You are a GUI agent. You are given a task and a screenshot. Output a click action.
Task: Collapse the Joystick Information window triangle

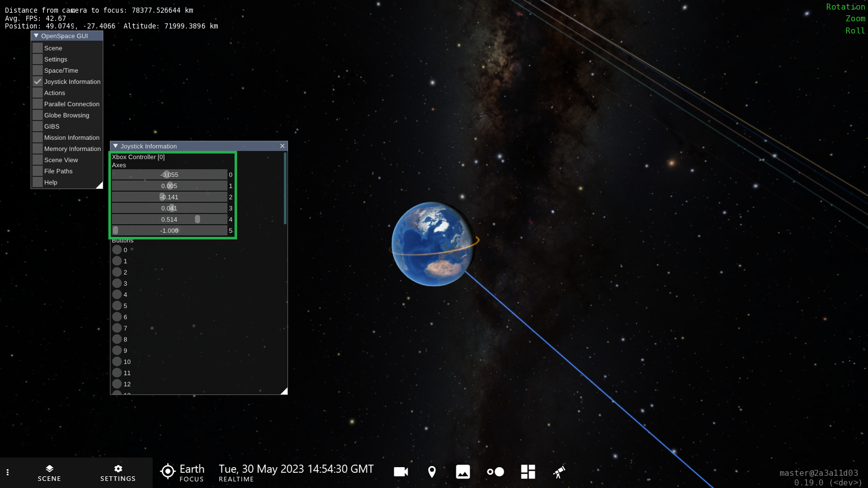point(115,146)
